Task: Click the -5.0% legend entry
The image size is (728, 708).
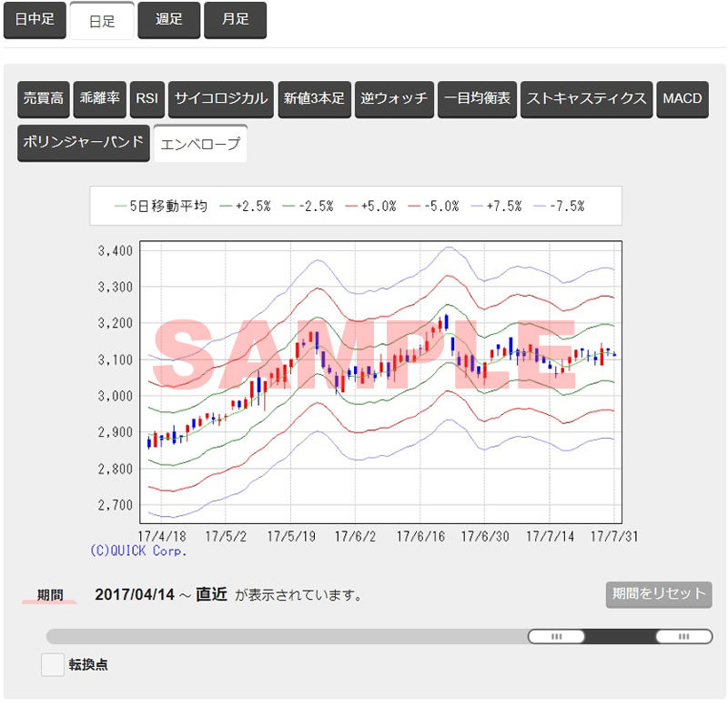Action: pyautogui.click(x=434, y=207)
